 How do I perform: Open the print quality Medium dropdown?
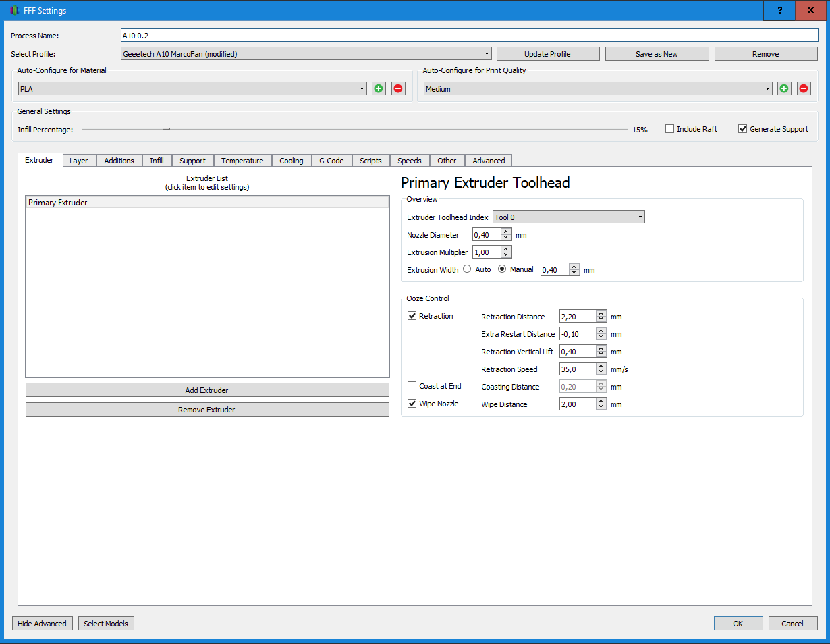tap(598, 88)
